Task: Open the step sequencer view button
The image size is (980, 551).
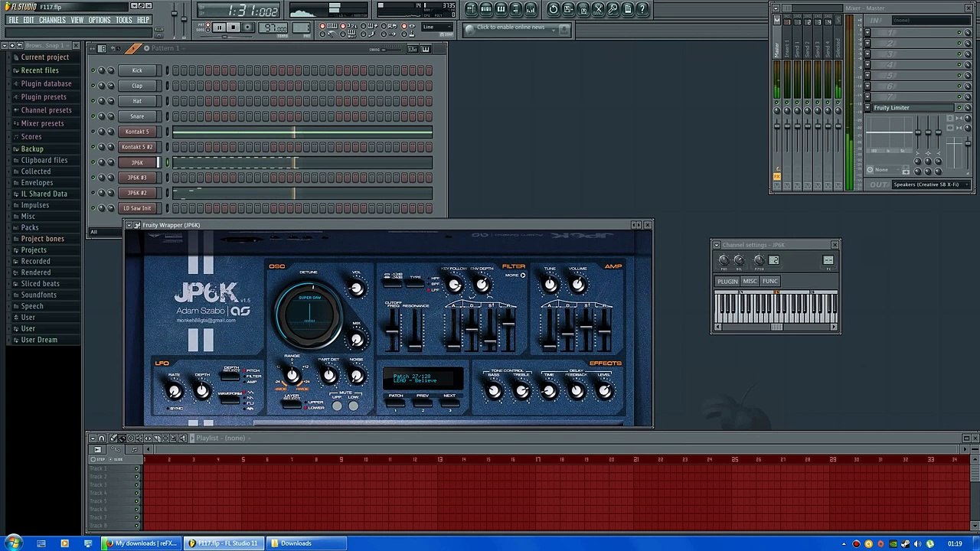Action: 486,9
